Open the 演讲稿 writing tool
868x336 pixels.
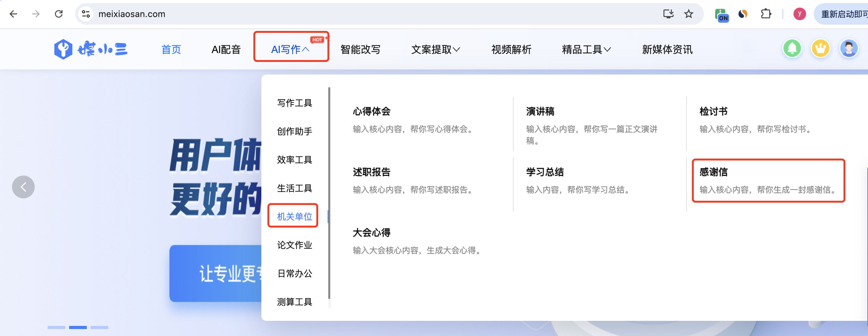540,111
